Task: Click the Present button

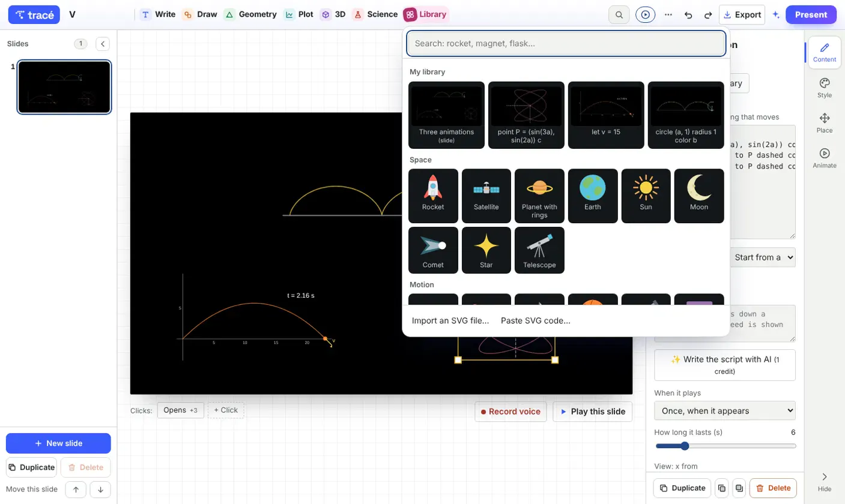Action: [811, 15]
